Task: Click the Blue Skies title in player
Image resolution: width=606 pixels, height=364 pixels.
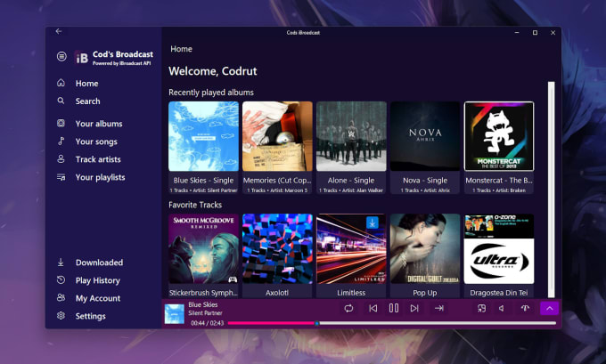Action: (x=203, y=304)
